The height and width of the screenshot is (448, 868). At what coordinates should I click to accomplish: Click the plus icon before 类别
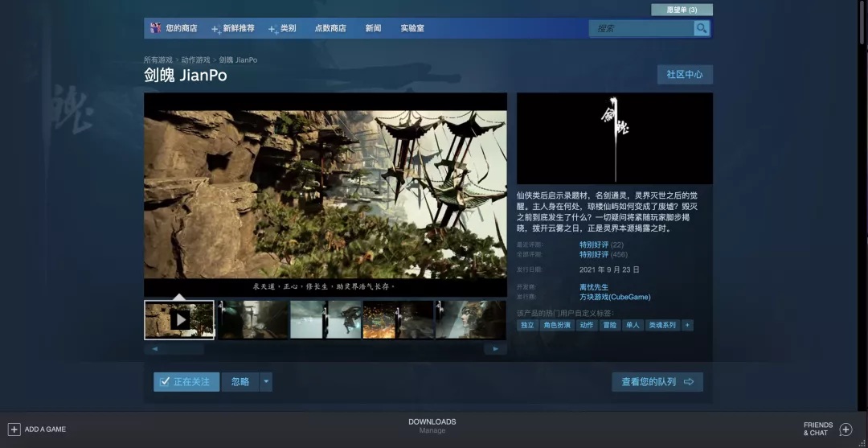(x=272, y=29)
